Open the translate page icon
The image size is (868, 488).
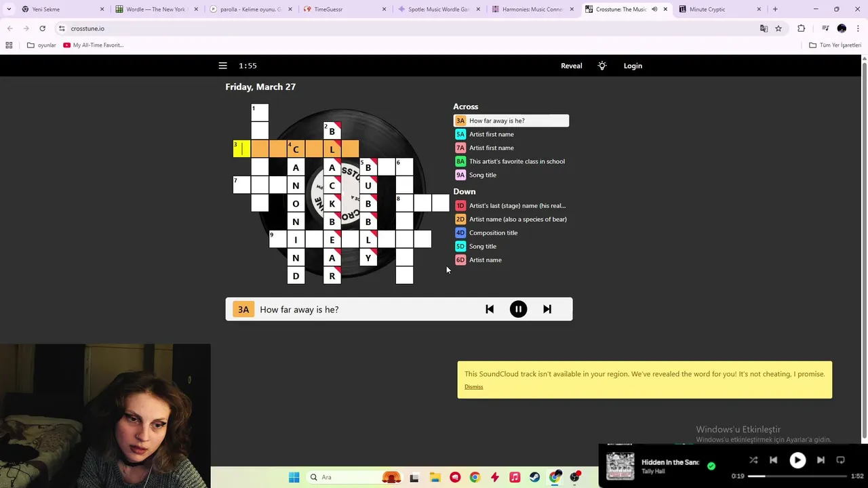[x=764, y=28]
